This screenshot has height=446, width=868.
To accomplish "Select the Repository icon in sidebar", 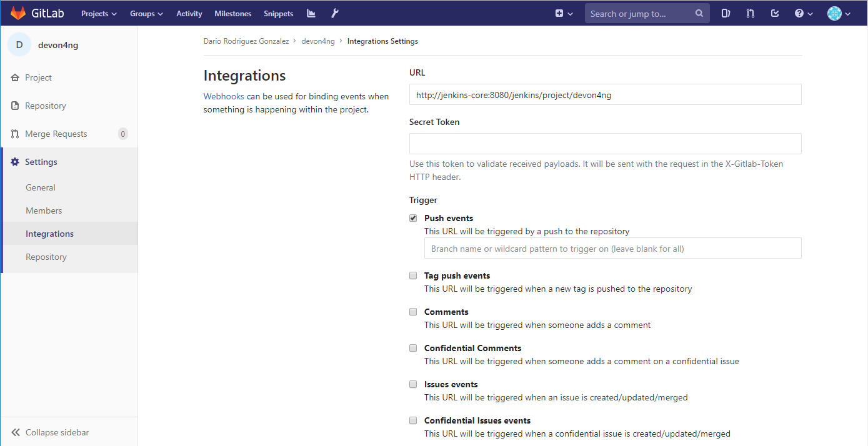I will coord(14,105).
